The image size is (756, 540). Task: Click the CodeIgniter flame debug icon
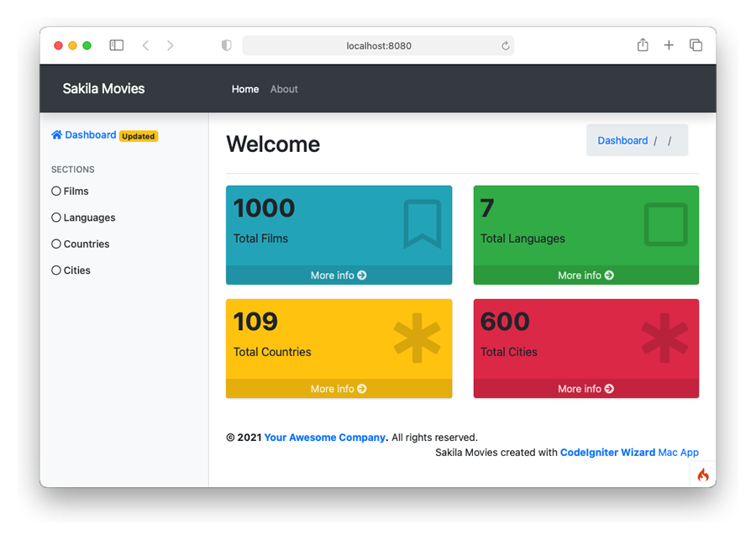pos(703,474)
